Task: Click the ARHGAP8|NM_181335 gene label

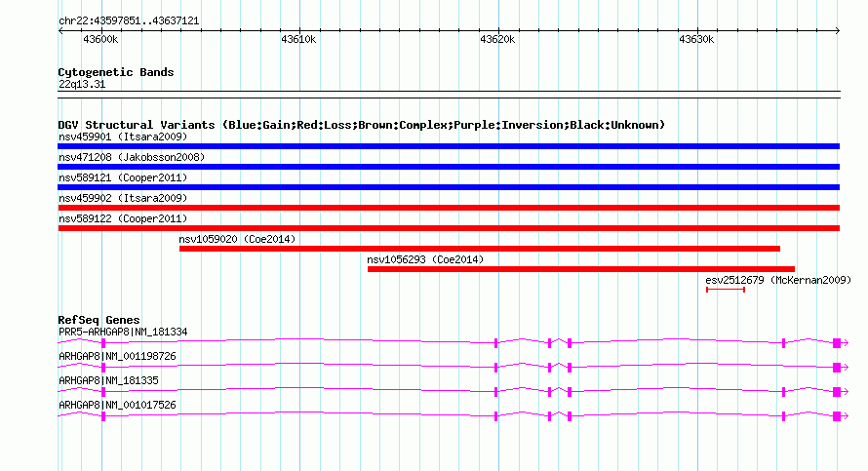Action: (108, 380)
